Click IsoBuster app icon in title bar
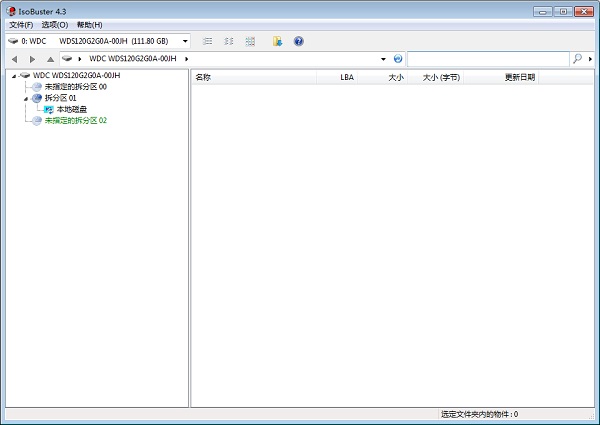The height and width of the screenshot is (425, 600). tap(11, 11)
